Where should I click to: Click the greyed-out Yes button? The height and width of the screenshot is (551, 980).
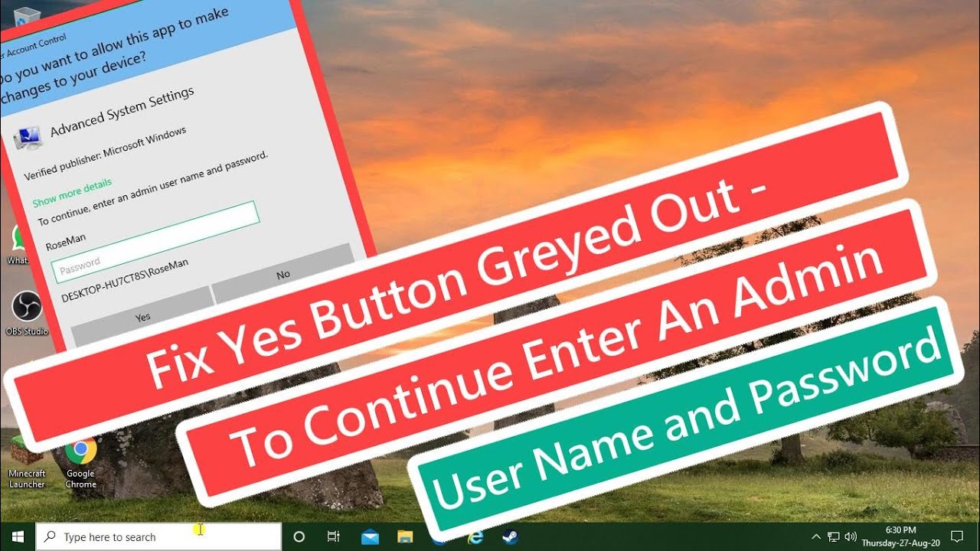coord(142,315)
